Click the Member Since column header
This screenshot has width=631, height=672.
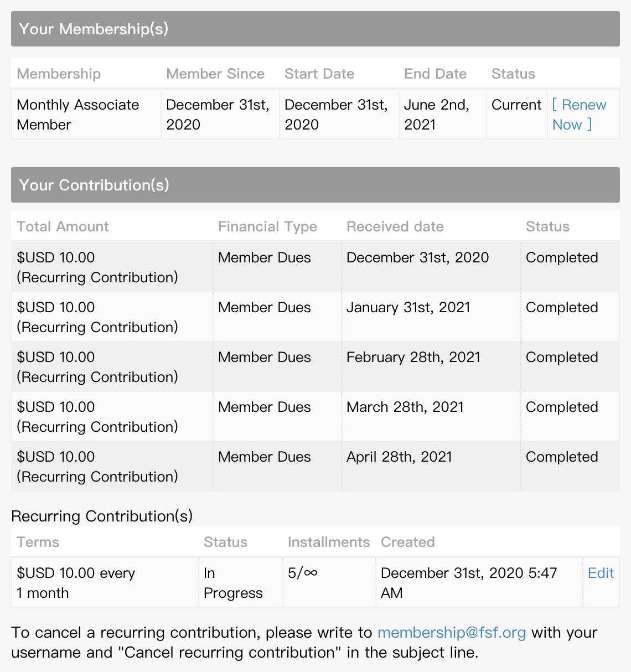[x=215, y=74]
